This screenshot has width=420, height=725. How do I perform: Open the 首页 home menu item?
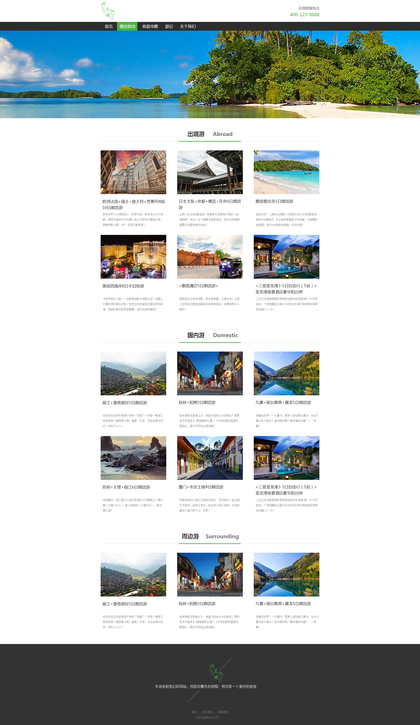click(109, 26)
